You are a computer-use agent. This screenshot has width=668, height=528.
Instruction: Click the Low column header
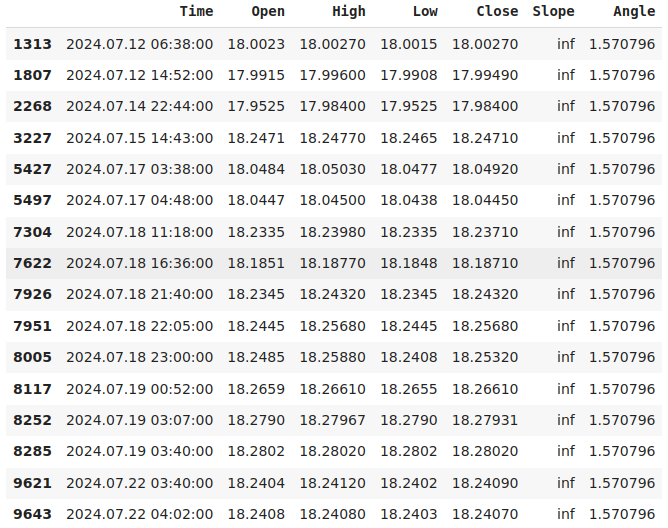click(x=425, y=12)
